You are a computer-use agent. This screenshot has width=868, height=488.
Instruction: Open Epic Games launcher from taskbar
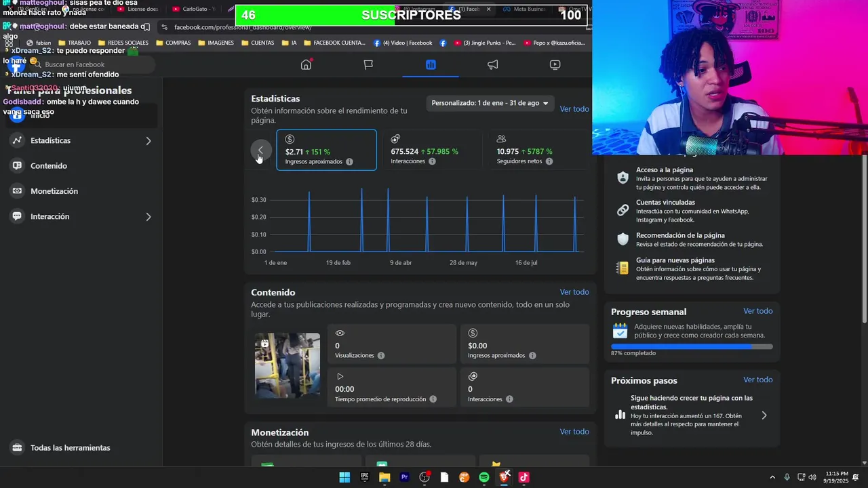coord(365,477)
